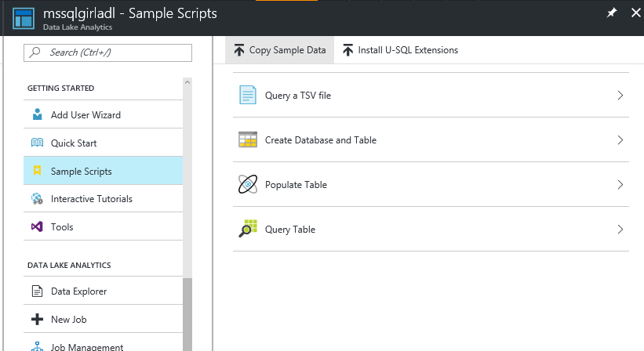Click the Quick Start book icon
Screen dimensions: 644x351
coord(38,143)
